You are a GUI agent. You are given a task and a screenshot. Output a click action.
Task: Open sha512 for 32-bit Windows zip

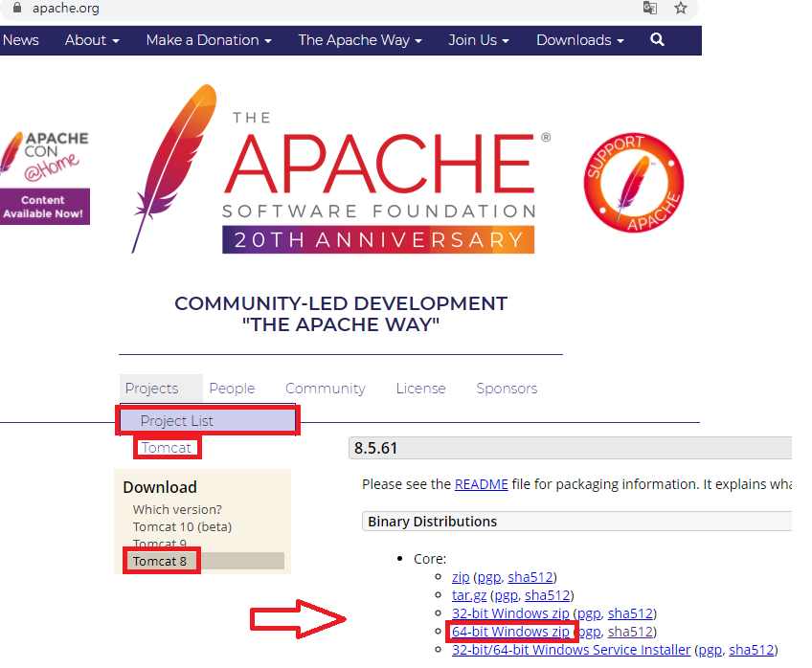pyautogui.click(x=630, y=613)
